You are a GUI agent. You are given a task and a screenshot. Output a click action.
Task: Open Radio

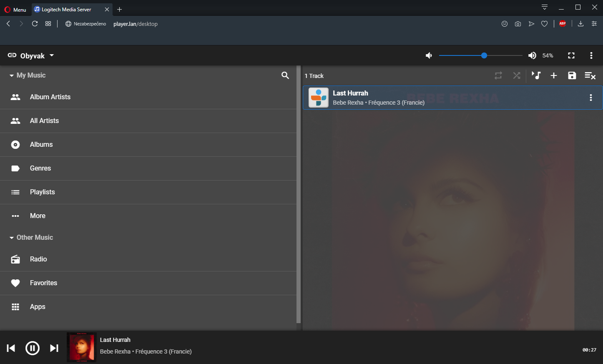[148, 259]
